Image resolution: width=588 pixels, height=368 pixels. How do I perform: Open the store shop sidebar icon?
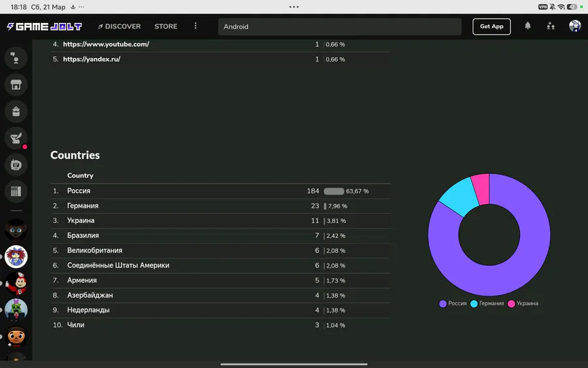tap(16, 85)
